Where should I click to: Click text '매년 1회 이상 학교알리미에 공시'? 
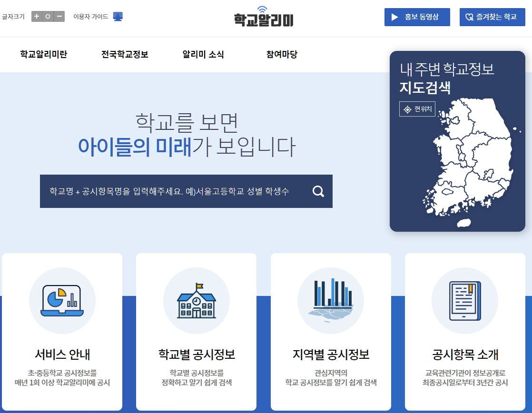62,383
